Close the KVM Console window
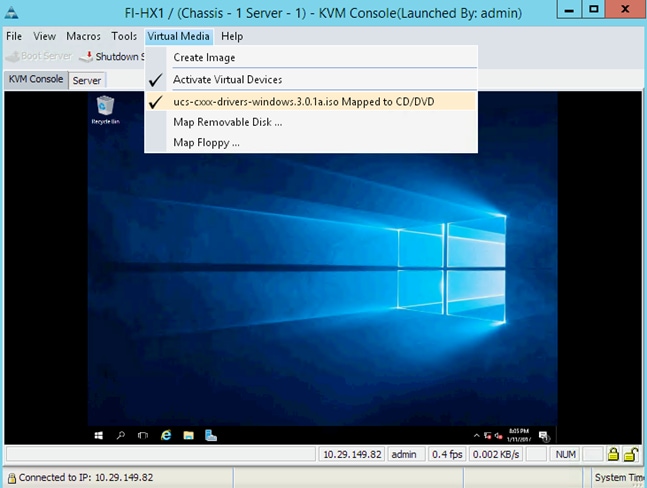Image resolution: width=647 pixels, height=488 pixels. 625,10
